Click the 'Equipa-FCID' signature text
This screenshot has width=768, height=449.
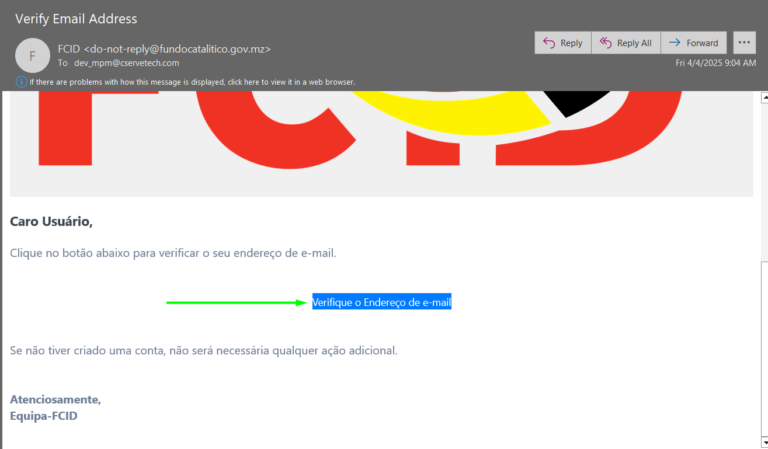click(44, 415)
